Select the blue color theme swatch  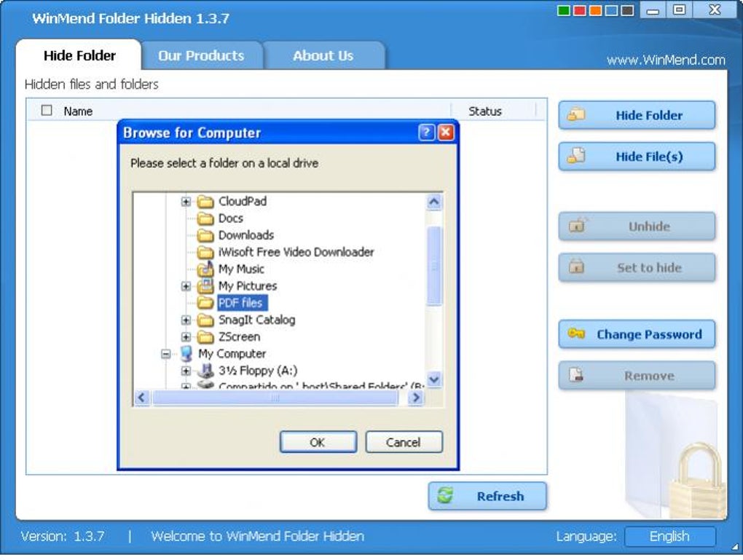tap(611, 10)
